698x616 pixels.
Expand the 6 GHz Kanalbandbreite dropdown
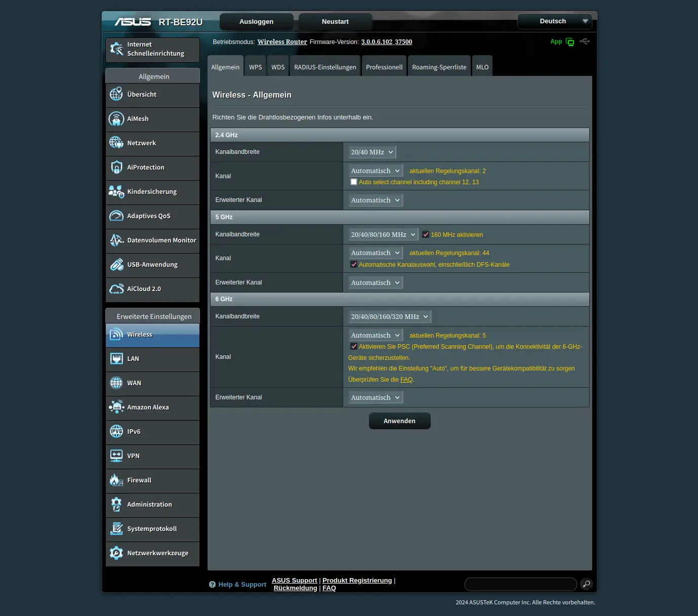click(390, 316)
